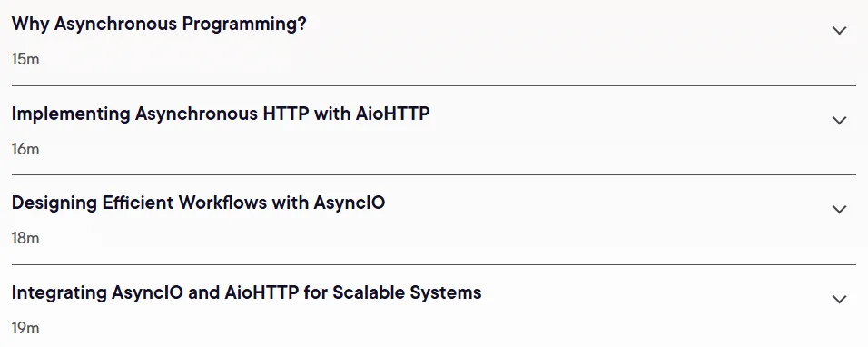
Task: Click the word Integrating in the fourth module
Action: 59,293
